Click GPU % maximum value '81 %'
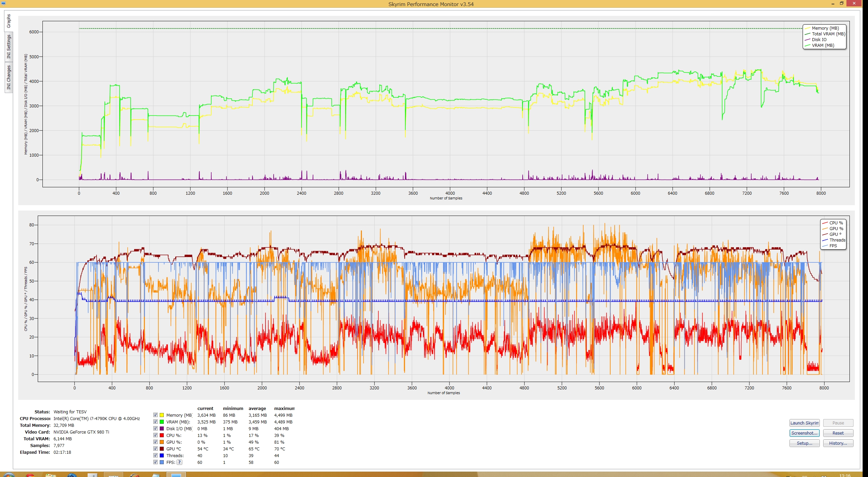868x477 pixels. pyautogui.click(x=279, y=442)
